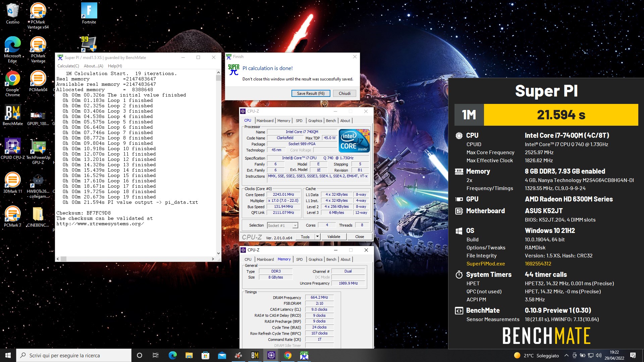Switch to Mainboard tab in upper CPU-Z
The height and width of the screenshot is (362, 644).
point(265,121)
